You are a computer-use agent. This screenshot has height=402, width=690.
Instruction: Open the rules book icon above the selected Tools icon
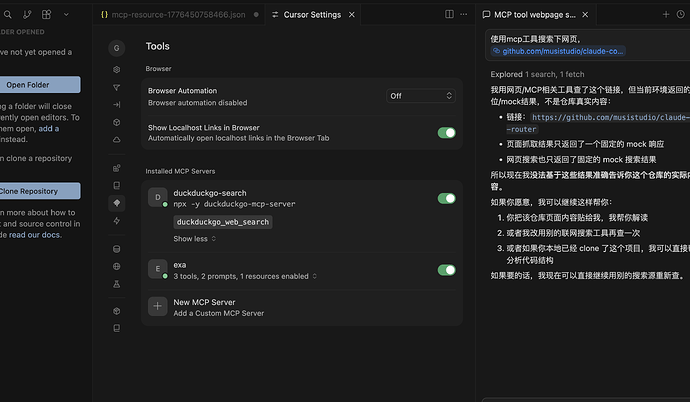pyautogui.click(x=117, y=185)
